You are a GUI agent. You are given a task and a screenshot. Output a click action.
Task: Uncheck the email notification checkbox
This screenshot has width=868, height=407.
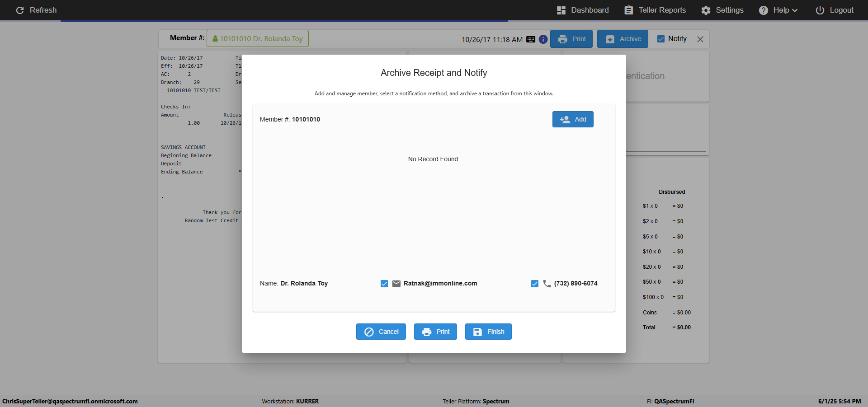(x=384, y=284)
